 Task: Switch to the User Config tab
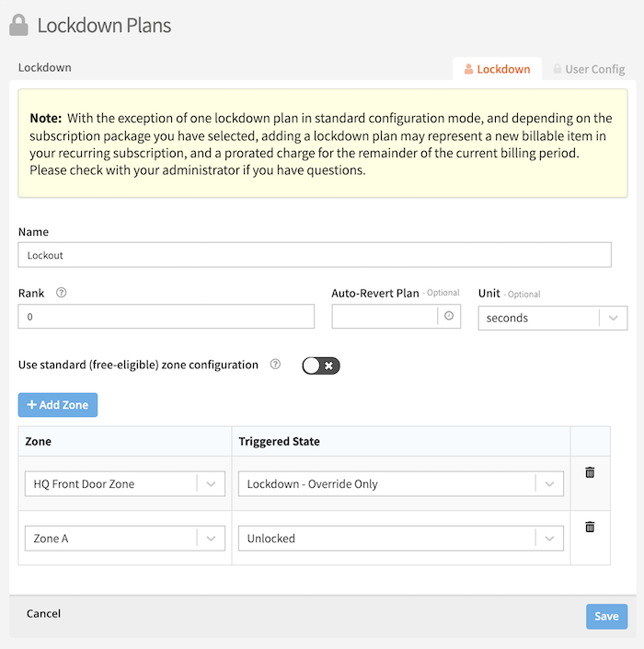[588, 69]
